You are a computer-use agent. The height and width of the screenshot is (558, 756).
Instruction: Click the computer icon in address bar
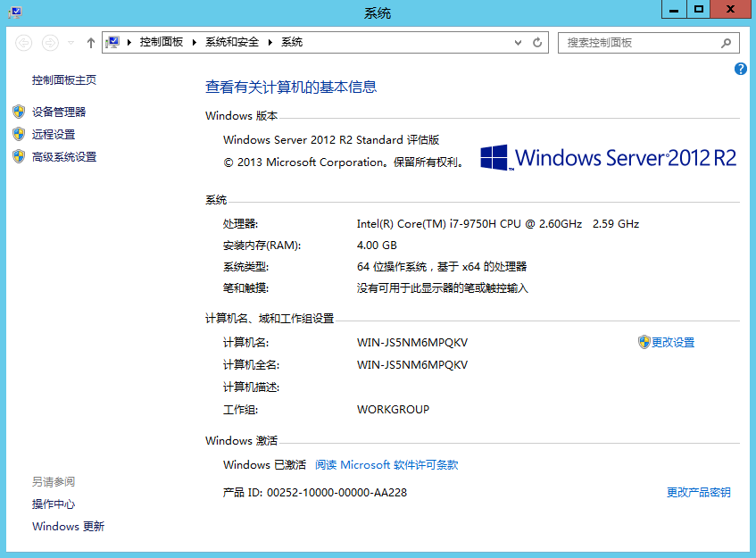click(112, 43)
